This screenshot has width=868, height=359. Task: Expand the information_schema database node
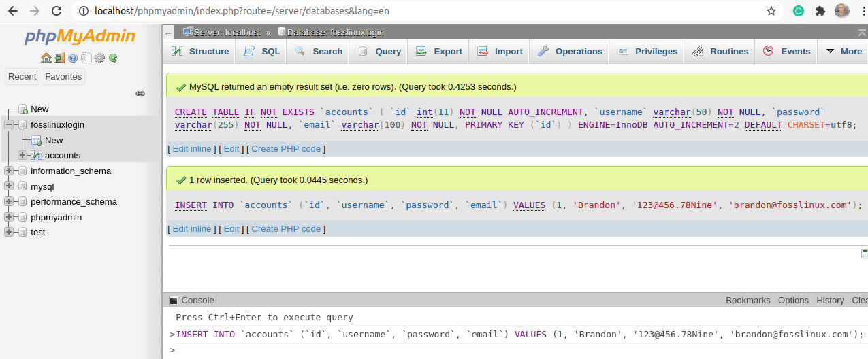(9, 171)
